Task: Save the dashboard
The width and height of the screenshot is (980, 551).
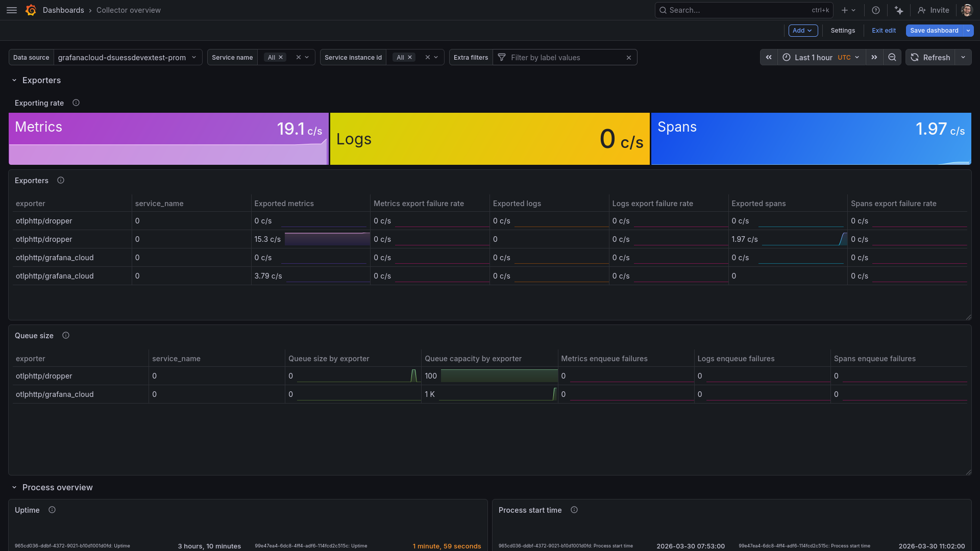Action: click(934, 31)
